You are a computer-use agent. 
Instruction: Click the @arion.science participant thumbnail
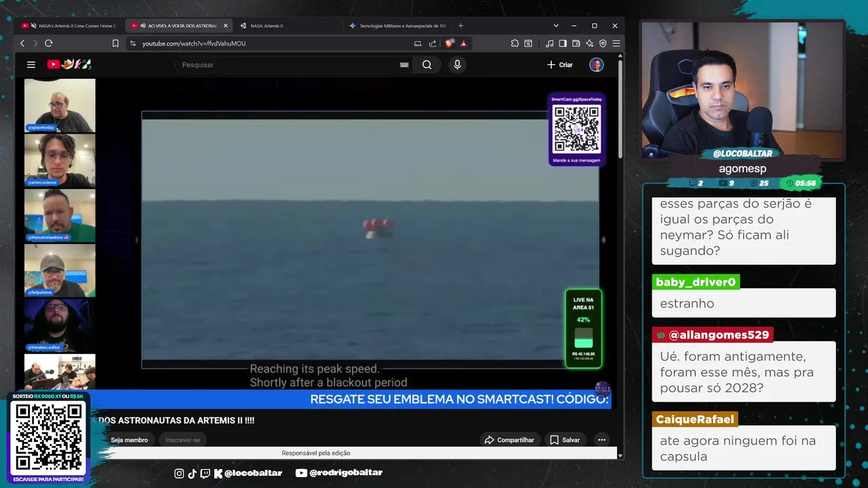60,160
